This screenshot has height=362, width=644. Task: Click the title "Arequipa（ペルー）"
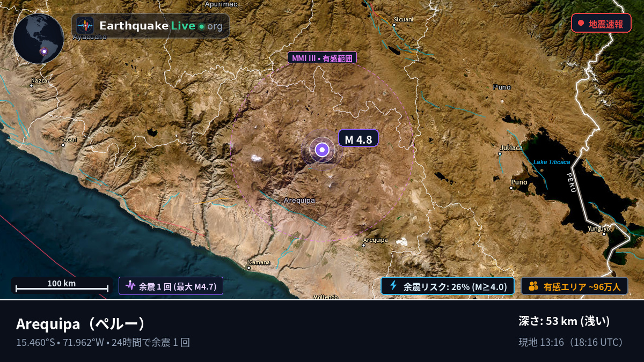pos(81,324)
